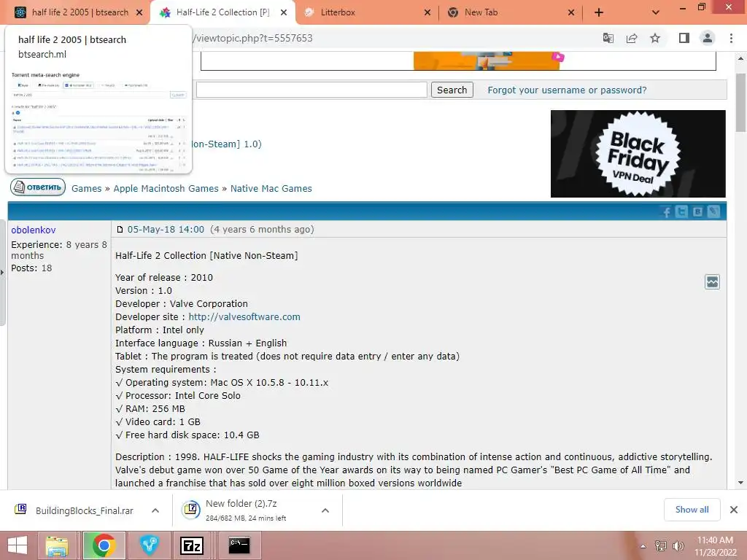Open the Games breadcrumb link
The width and height of the screenshot is (747, 560).
(86, 189)
